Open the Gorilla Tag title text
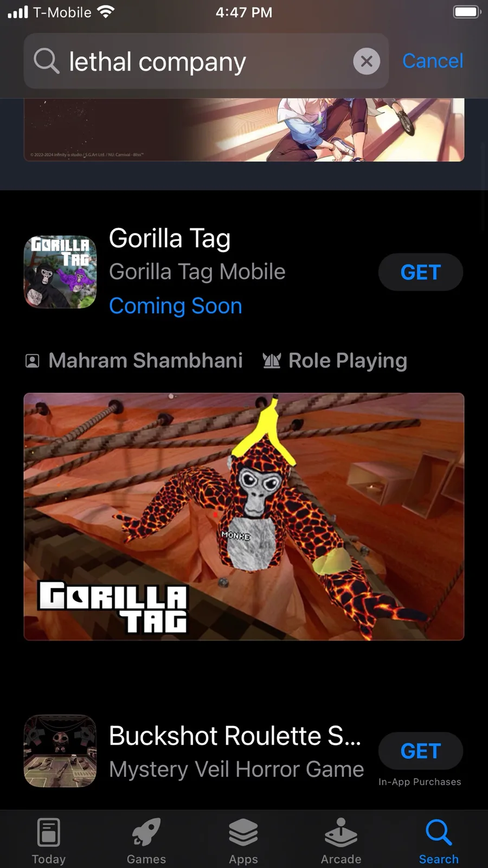The height and width of the screenshot is (868, 488). coord(170,239)
